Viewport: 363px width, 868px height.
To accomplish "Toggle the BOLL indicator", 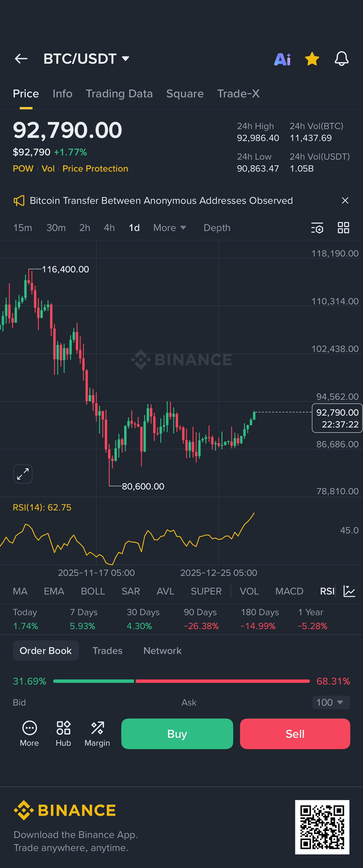I will [93, 591].
